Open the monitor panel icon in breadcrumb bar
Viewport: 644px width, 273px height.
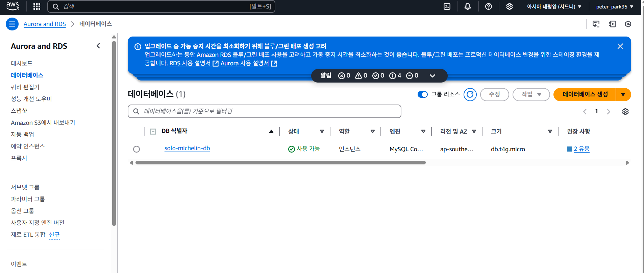tap(596, 24)
